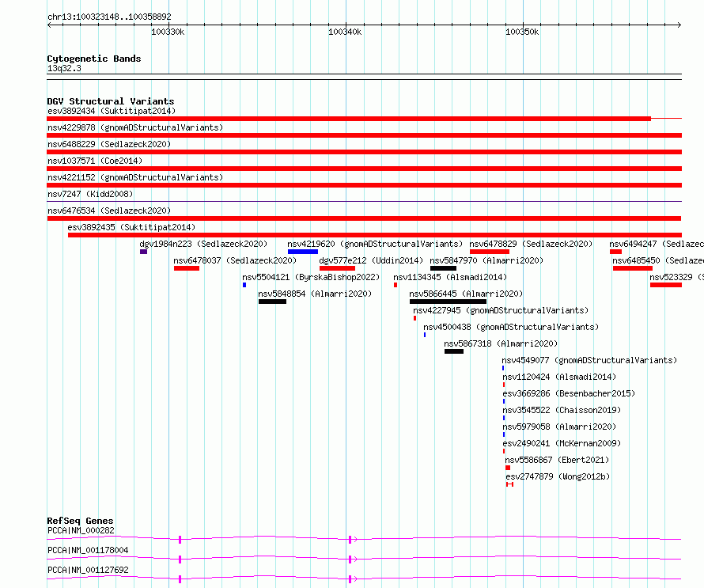Click the blue nsv4219620 variant bar
Image resolution: width=704 pixels, height=588 pixels.
(303, 252)
